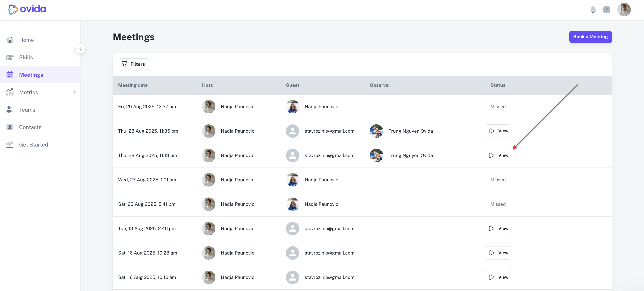This screenshot has height=291, width=644.
Task: Click date Wed, 27 Aug 2025, 1:01 am
Action: [x=147, y=180]
